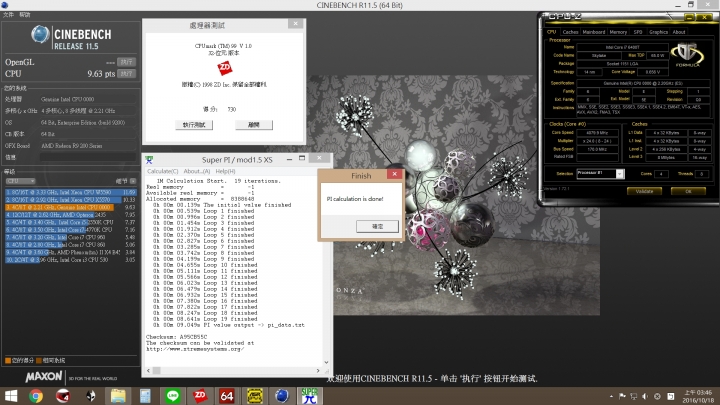Select ranking row Intel Core i7-4770K
720x405 pixels.
(x=71, y=230)
